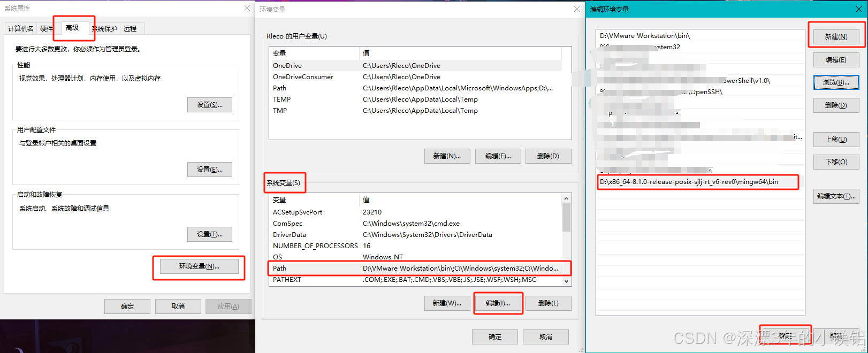
Task: Select the D:\VMware Workstation\bin\ path entry
Action: pos(700,36)
